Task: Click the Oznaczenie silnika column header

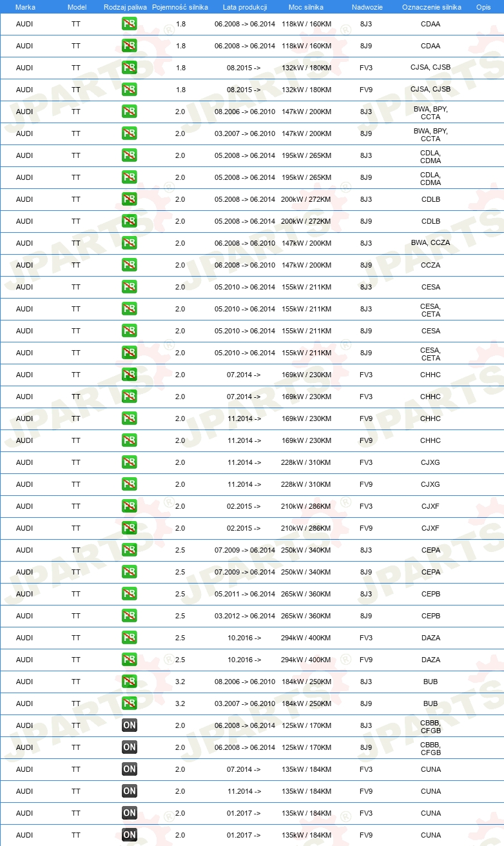Action: 431,6
